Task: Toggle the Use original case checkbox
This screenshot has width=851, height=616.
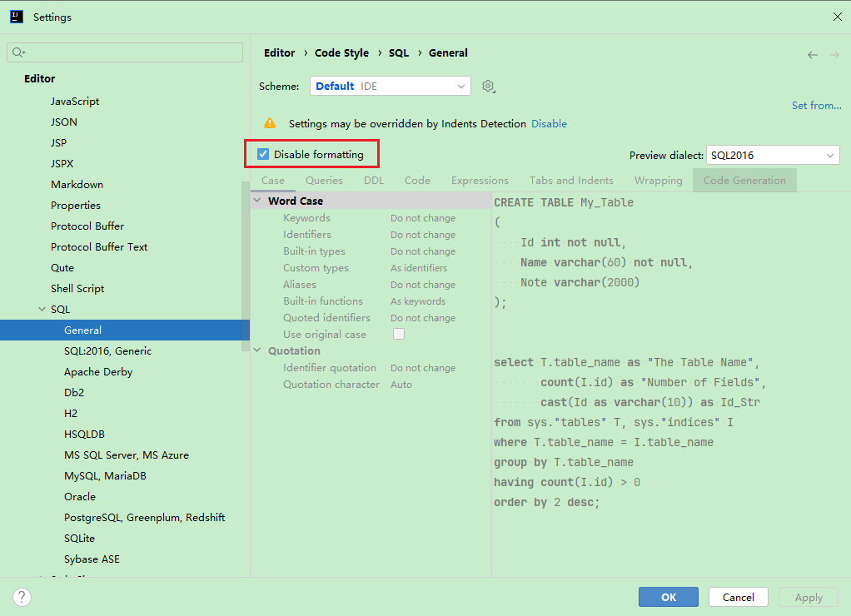Action: coord(399,334)
